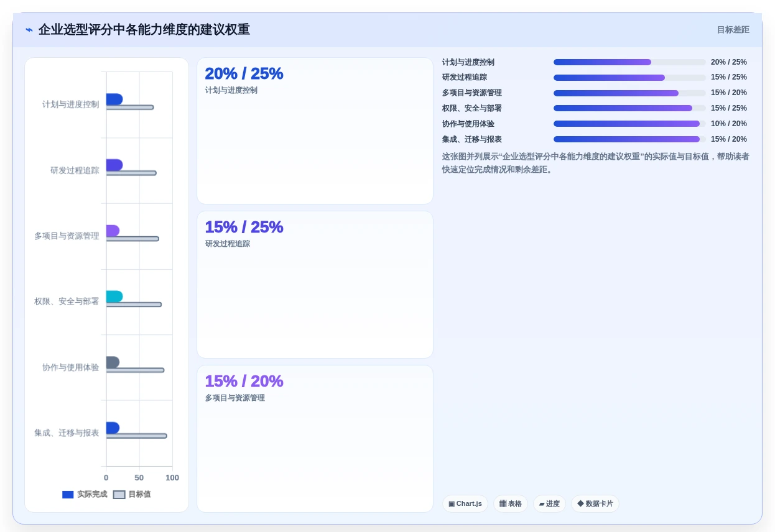This screenshot has height=532, width=775.
Task: Click the 目标差距 label in header
Action: click(x=733, y=30)
